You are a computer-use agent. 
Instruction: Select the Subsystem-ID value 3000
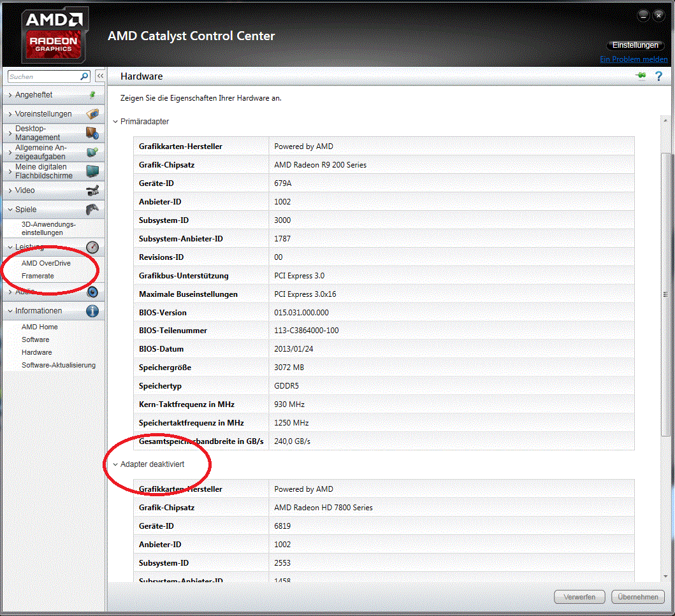pos(282,220)
